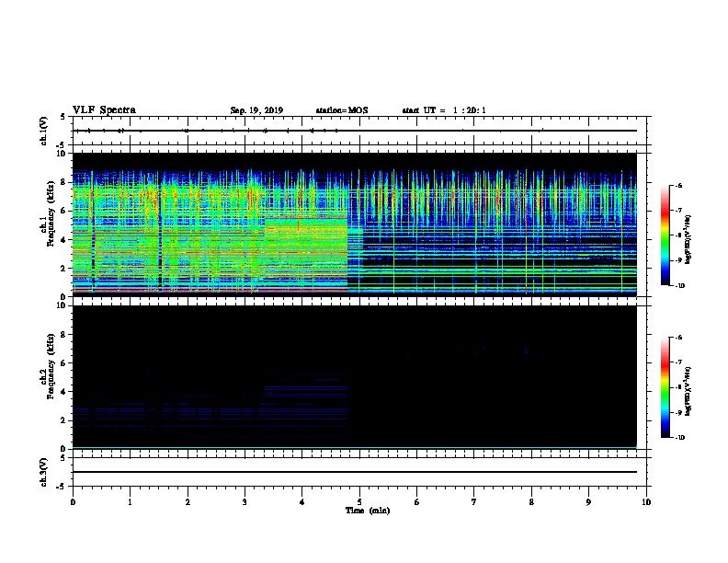Click the ch.2 frequency tick label "8"
728x563 pixels.
tap(64, 335)
